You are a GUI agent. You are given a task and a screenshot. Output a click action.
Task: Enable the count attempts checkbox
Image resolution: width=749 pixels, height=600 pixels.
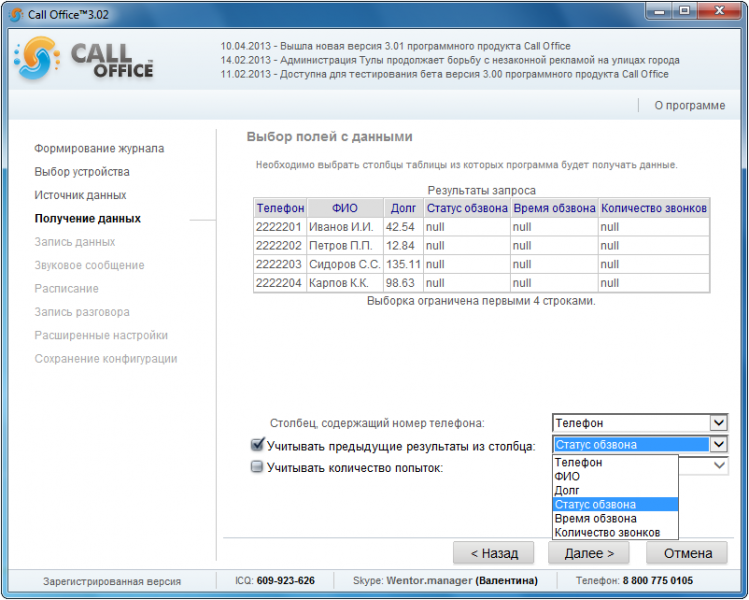(257, 467)
